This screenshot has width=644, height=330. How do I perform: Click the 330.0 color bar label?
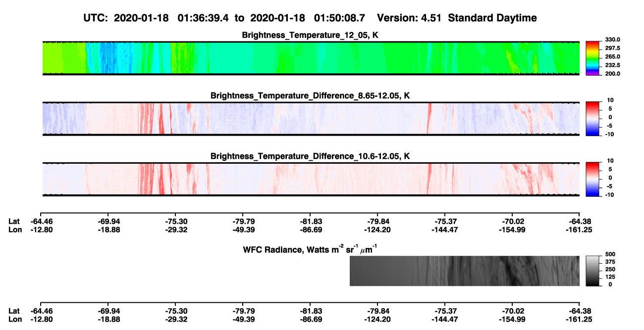coord(612,40)
